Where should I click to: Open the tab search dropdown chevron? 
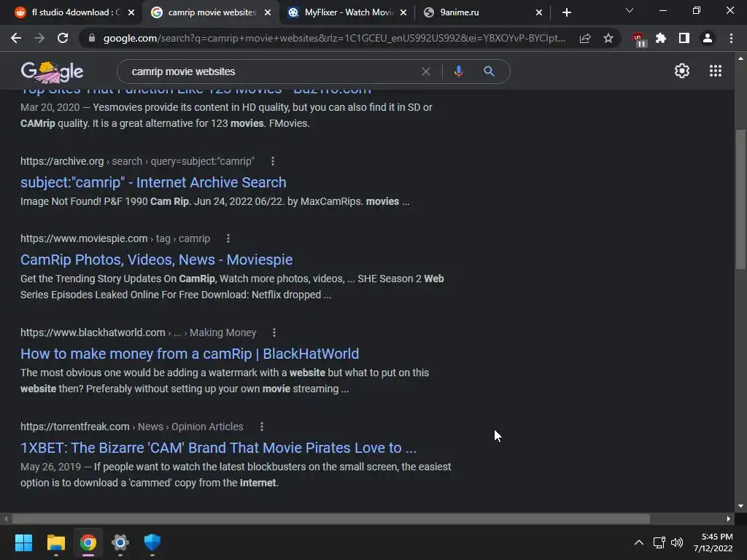630,10
